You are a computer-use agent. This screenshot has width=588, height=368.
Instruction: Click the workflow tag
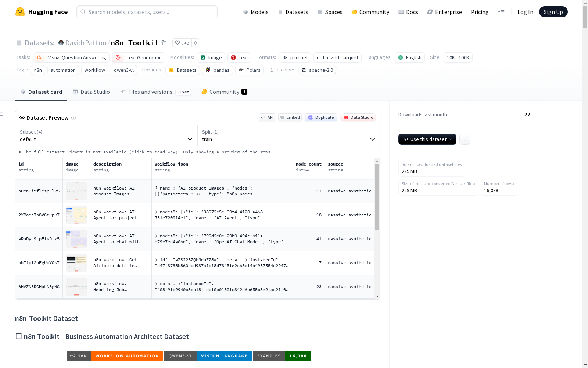tap(95, 70)
